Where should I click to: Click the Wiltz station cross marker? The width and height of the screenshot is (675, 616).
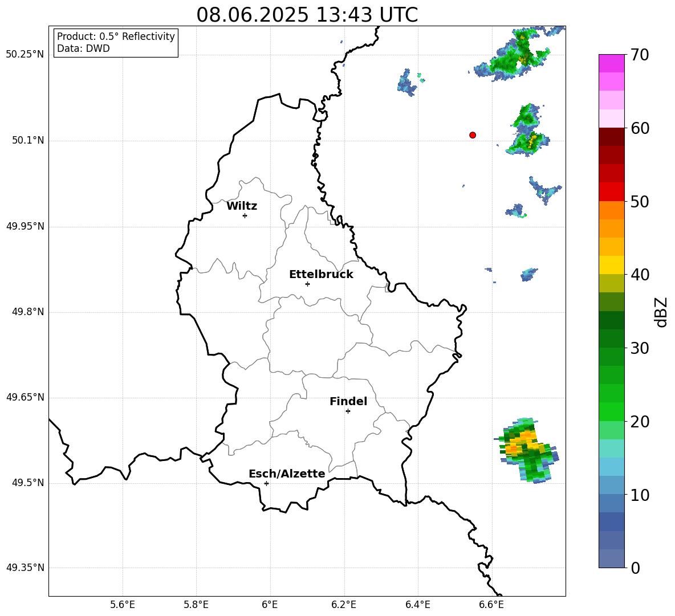click(245, 216)
